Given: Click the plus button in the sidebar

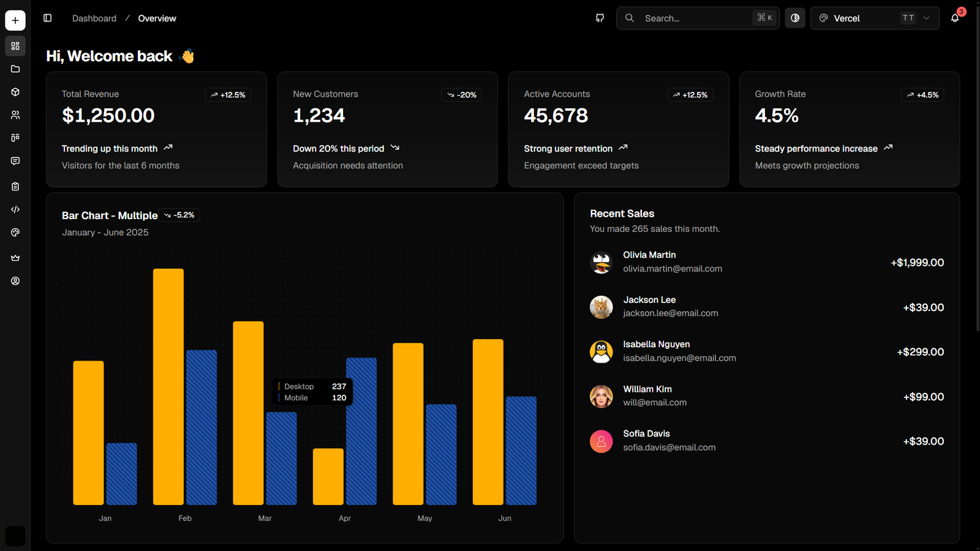Looking at the screenshot, I should (x=15, y=20).
